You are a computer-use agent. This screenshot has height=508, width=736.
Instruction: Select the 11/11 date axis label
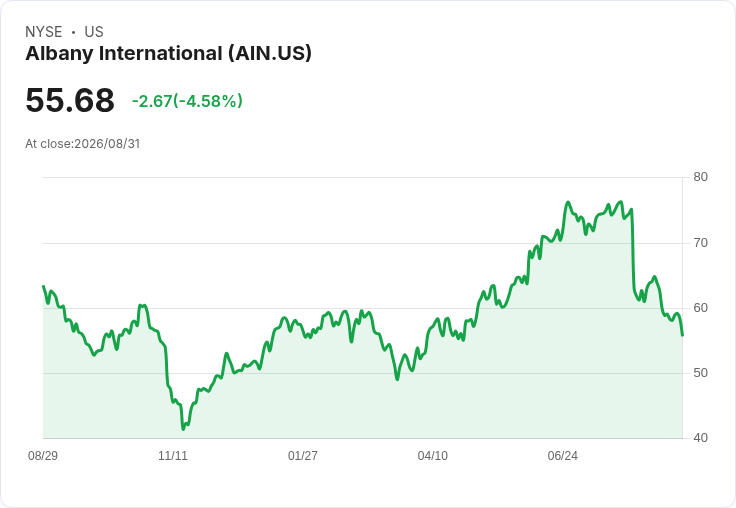173,456
